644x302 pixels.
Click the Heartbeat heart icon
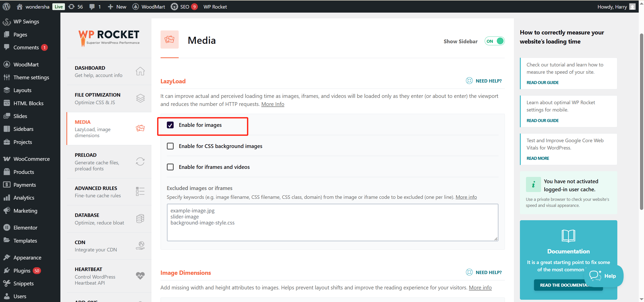(140, 276)
